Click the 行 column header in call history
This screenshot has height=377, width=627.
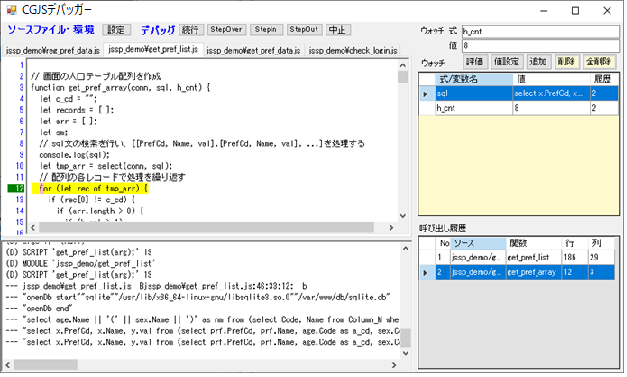pyautogui.click(x=575, y=243)
